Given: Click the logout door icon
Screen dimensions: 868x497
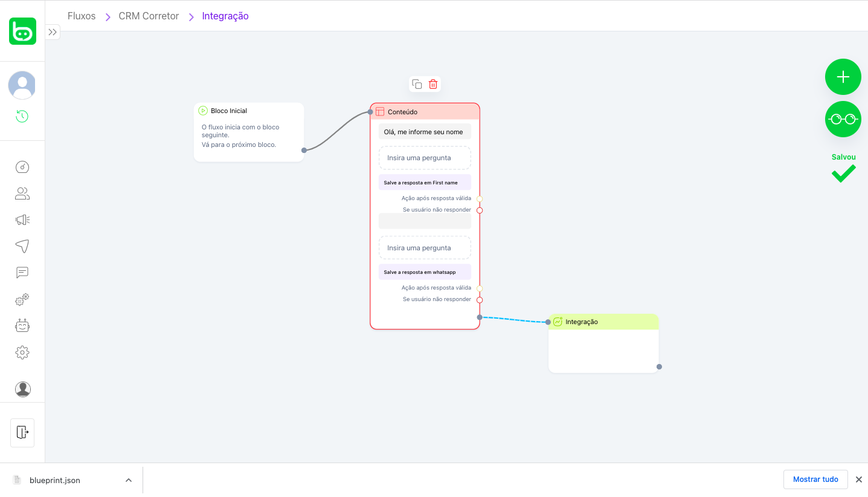Looking at the screenshot, I should click(22, 432).
